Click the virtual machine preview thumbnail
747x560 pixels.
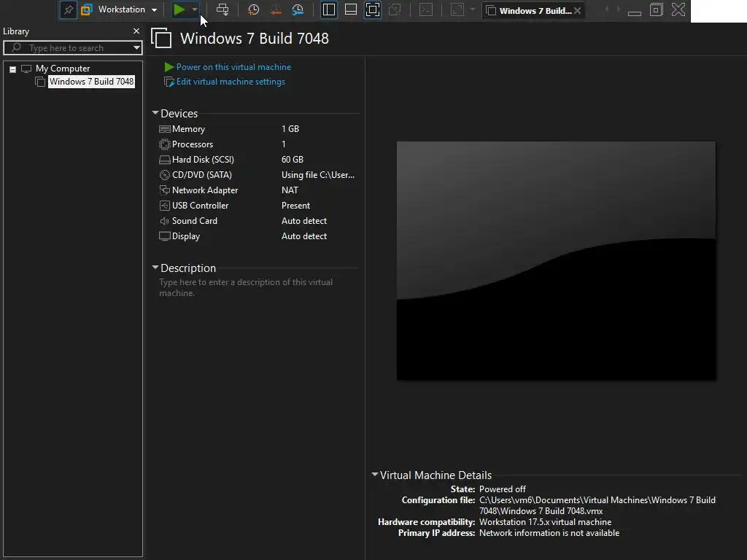tap(556, 261)
